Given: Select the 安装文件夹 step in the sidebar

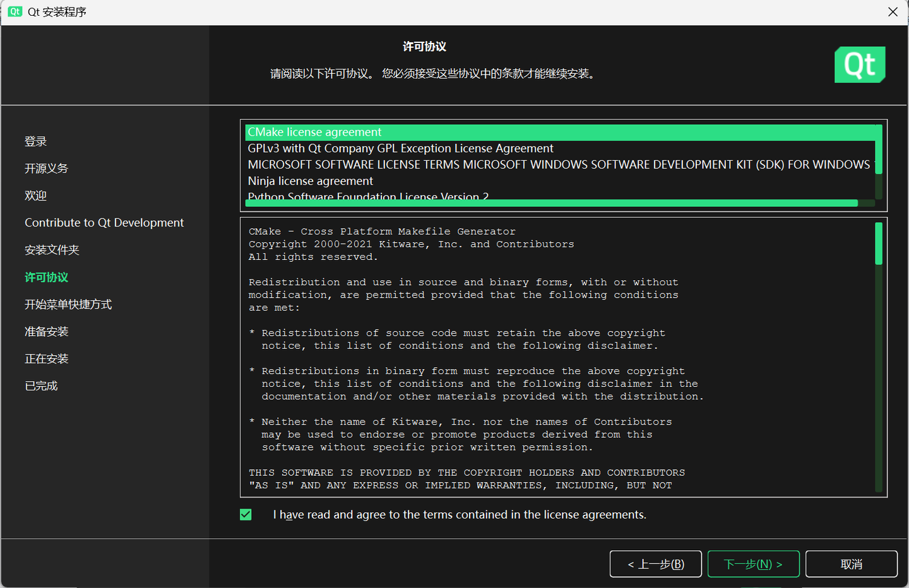Looking at the screenshot, I should (51, 250).
